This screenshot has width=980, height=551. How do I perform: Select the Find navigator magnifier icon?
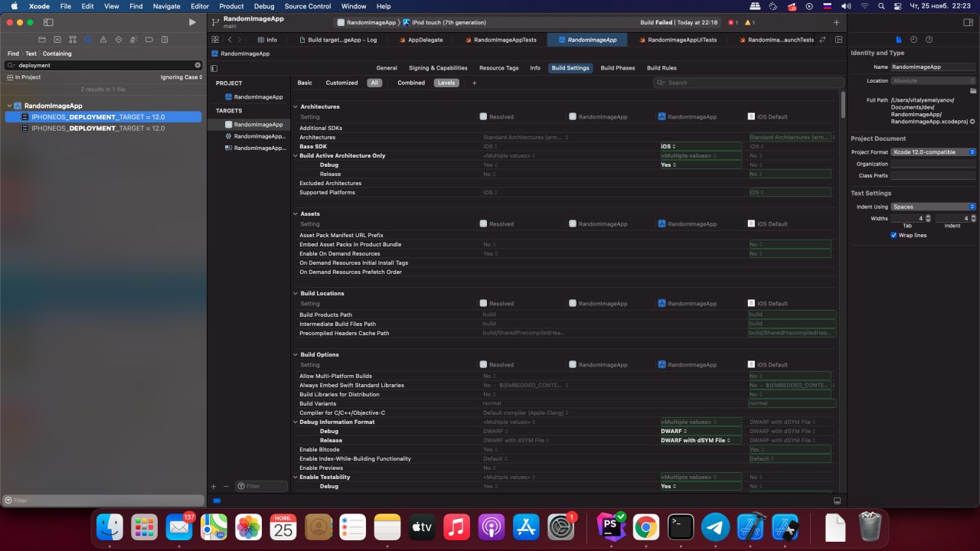(x=88, y=39)
